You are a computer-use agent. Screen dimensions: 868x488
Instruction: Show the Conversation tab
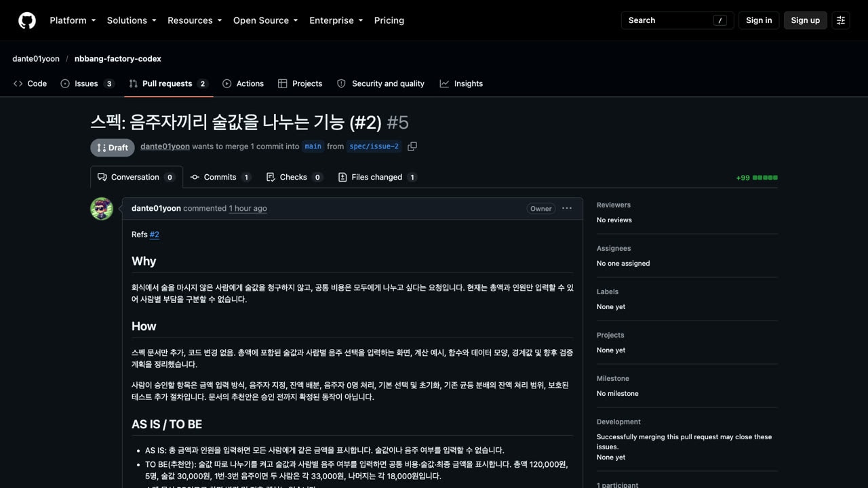(x=136, y=177)
